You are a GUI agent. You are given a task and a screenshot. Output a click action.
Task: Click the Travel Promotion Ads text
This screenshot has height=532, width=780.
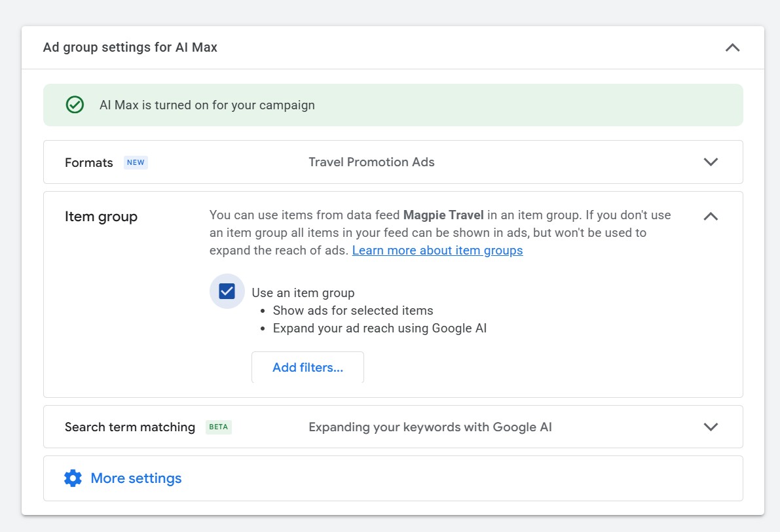click(x=371, y=162)
